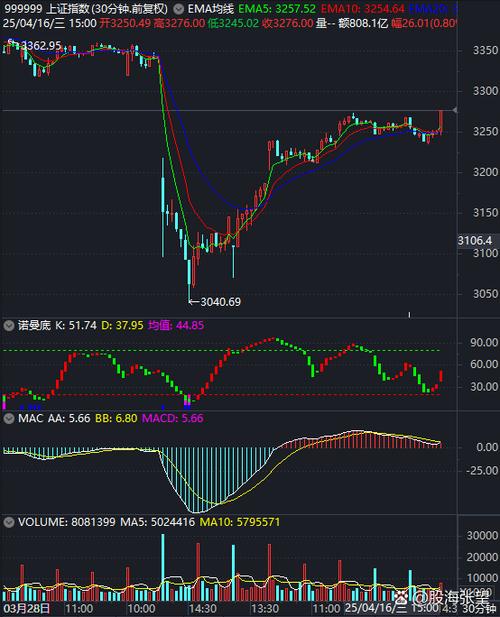The image size is (500, 617).
Task: Click the 收3276.00 closing price text
Action: [288, 24]
